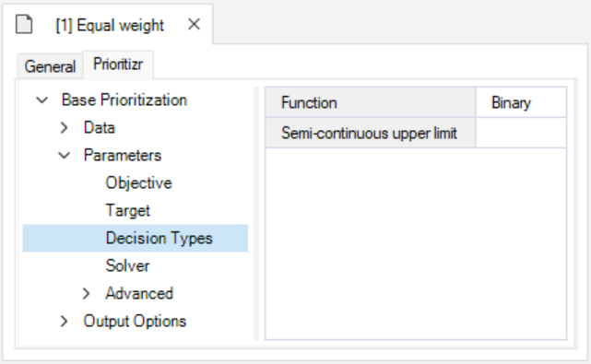Image resolution: width=591 pixels, height=364 pixels.
Task: Click the document icon on Equal weight tab
Action: [24, 25]
